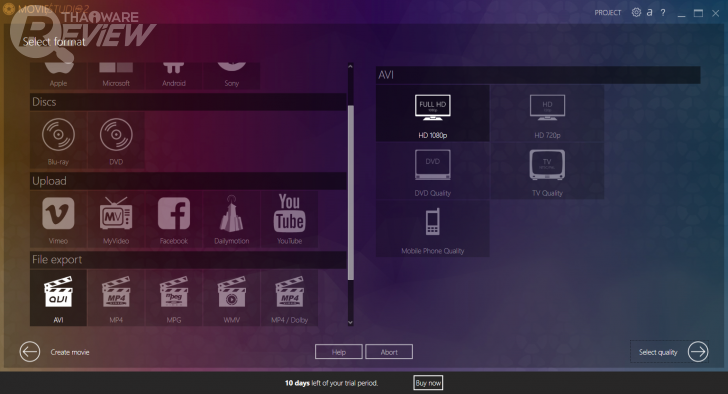Choose MP4 / Dolby export format

tap(289, 298)
